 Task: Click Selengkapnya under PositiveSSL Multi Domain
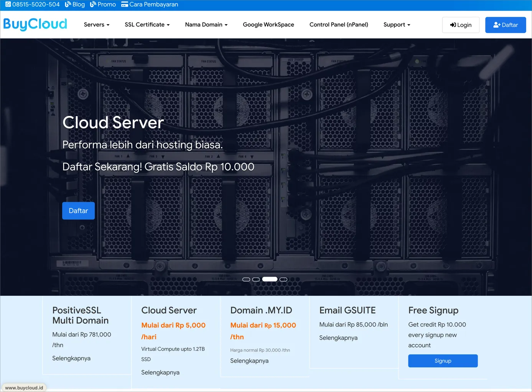tap(71, 358)
